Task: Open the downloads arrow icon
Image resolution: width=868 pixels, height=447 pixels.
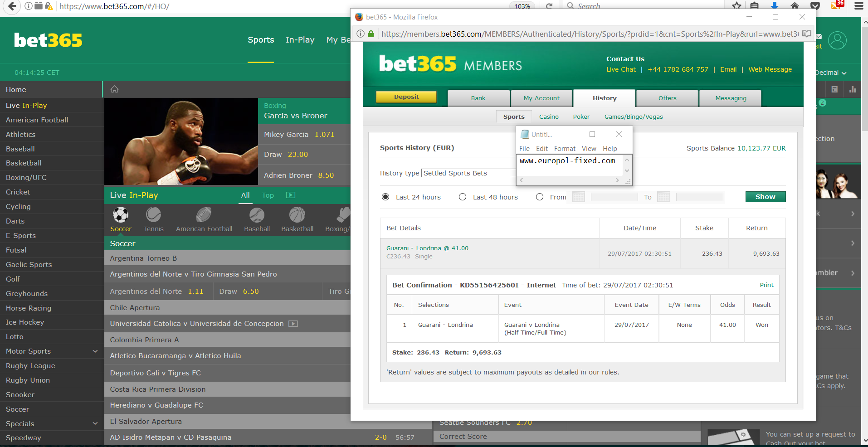Action: pos(775,6)
